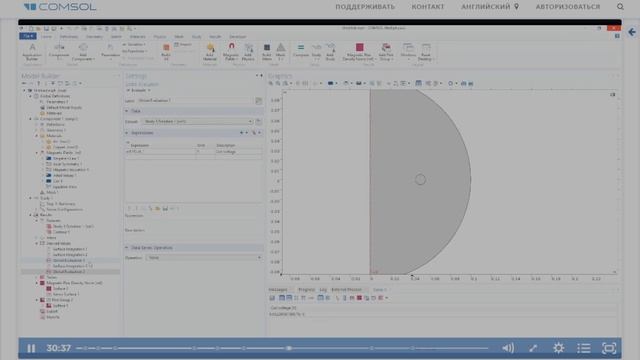Click the Parameters ribbon icon
640x360 pixels.
[111, 52]
